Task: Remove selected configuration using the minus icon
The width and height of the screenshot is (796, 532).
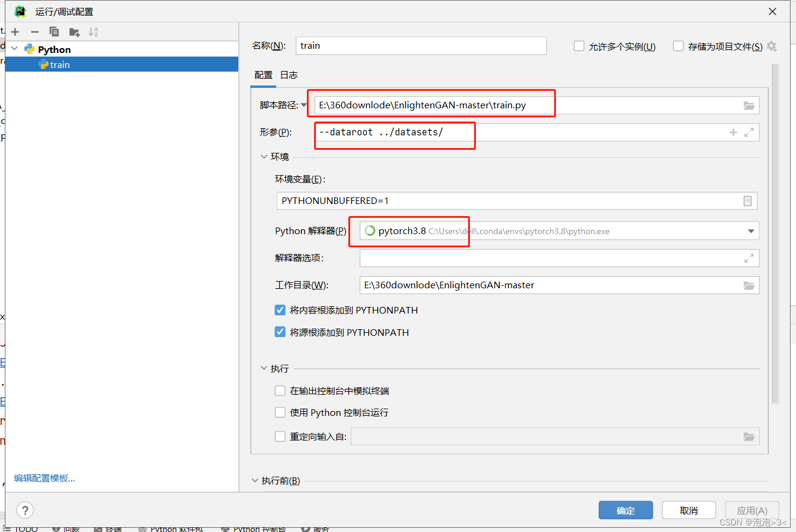Action: [34, 31]
